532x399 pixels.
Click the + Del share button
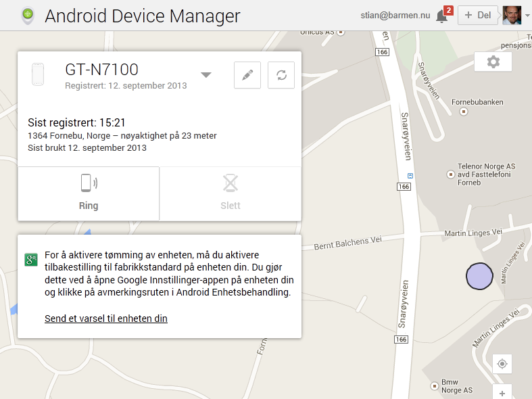[478, 15]
